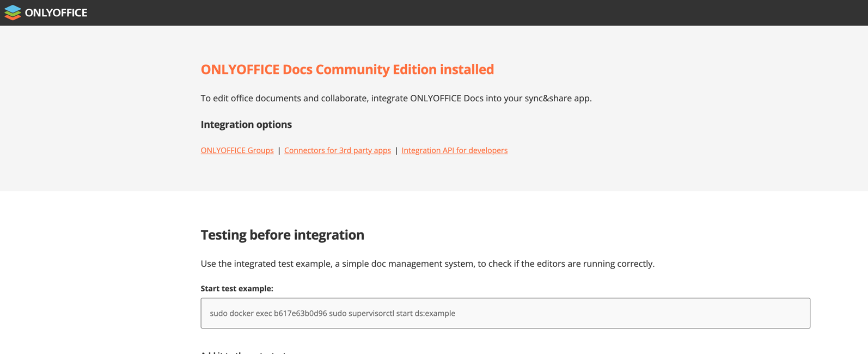Follow the Integration API for developers link
868x354 pixels.
click(454, 150)
